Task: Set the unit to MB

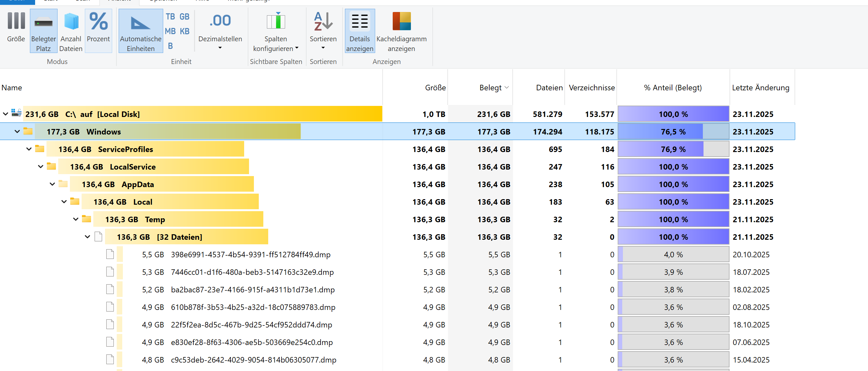Action: tap(170, 31)
